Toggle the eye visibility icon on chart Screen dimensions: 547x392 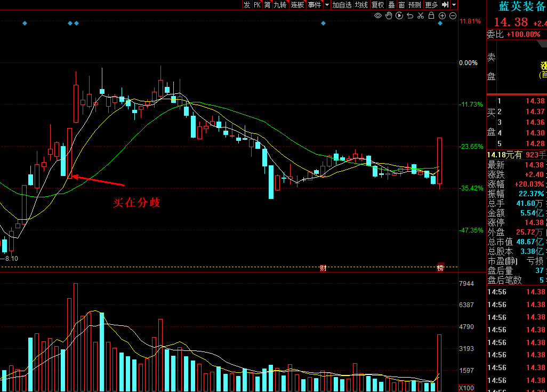pyautogui.click(x=378, y=16)
